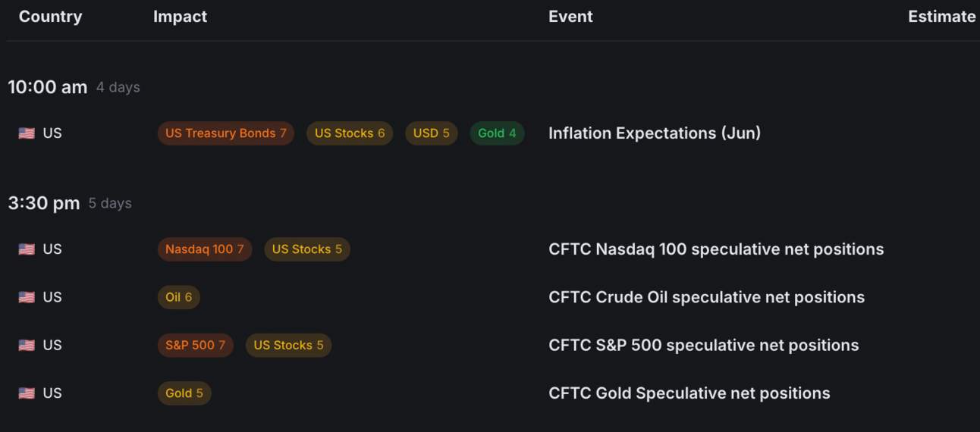Click the US flag beside Inflation Expectations
This screenshot has height=432, width=980.
[x=27, y=133]
